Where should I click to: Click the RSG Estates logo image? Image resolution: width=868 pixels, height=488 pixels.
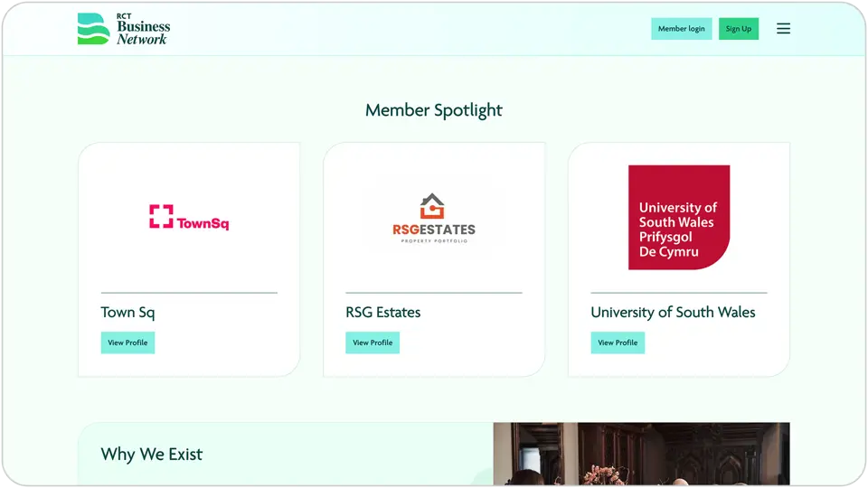tap(433, 218)
